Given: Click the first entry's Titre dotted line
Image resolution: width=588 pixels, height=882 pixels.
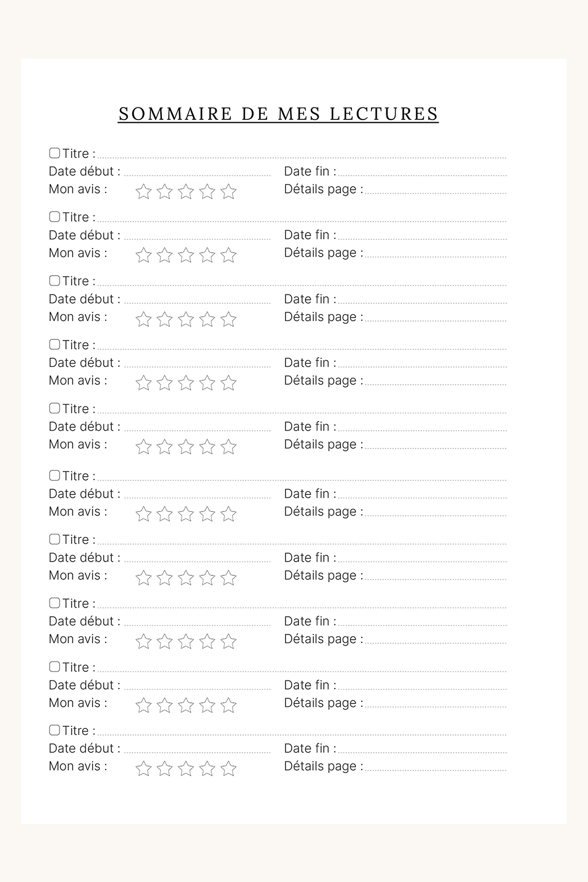Looking at the screenshot, I should [x=302, y=156].
